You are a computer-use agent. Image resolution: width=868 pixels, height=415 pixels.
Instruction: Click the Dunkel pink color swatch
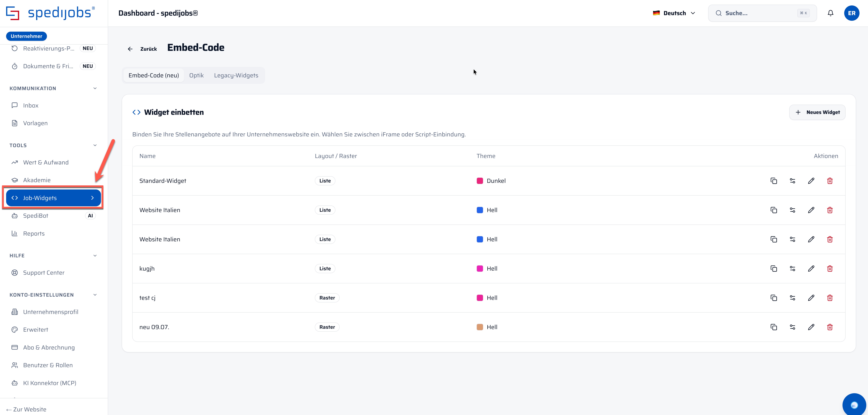(x=480, y=181)
